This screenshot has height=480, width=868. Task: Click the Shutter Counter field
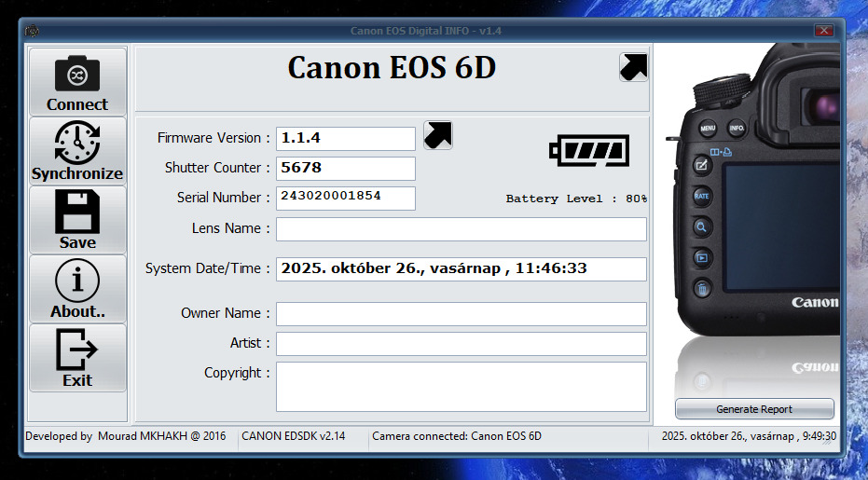point(346,169)
